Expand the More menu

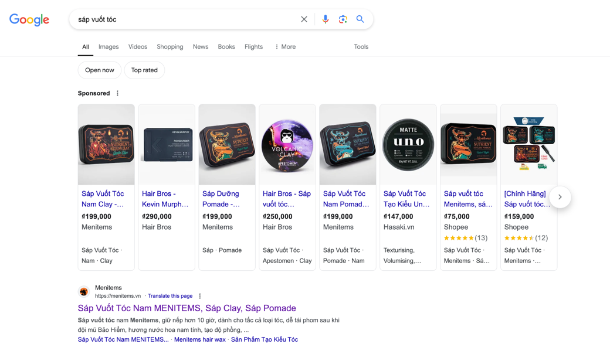285,47
